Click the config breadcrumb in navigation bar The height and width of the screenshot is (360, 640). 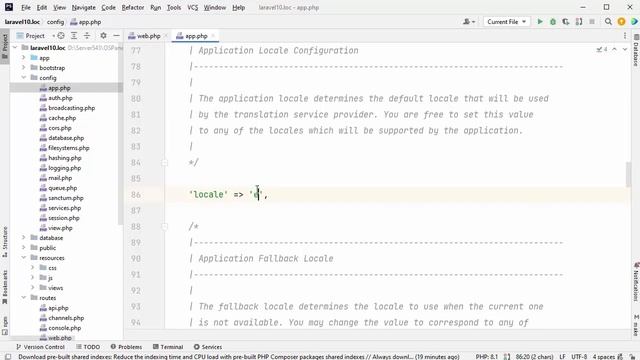[56, 22]
